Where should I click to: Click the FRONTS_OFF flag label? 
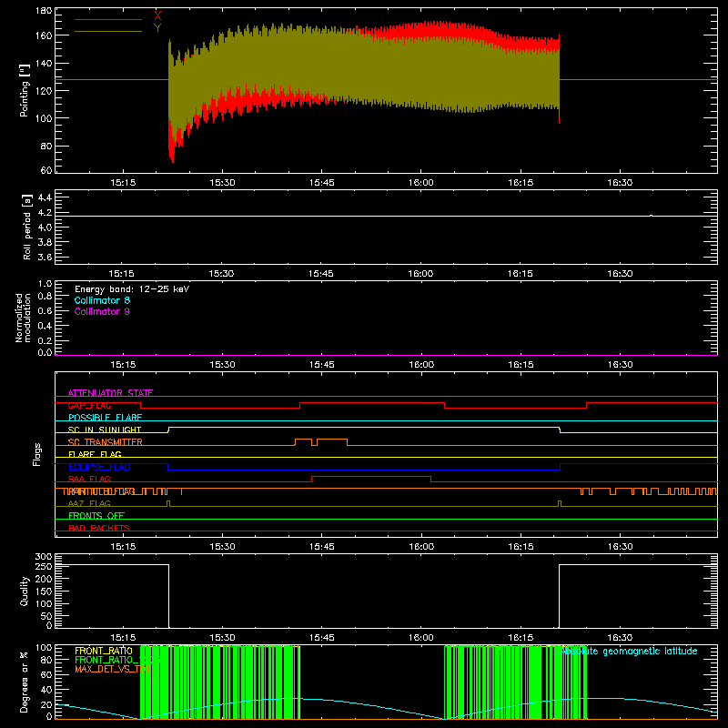[x=96, y=516]
